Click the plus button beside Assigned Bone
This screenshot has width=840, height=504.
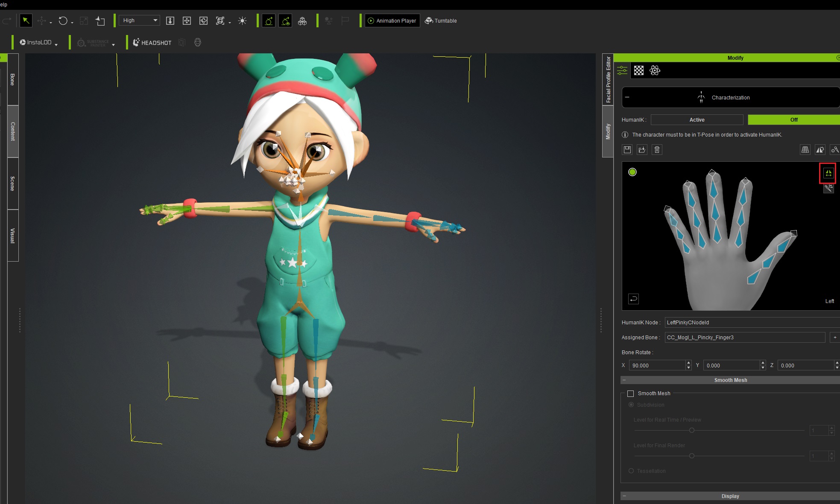835,338
